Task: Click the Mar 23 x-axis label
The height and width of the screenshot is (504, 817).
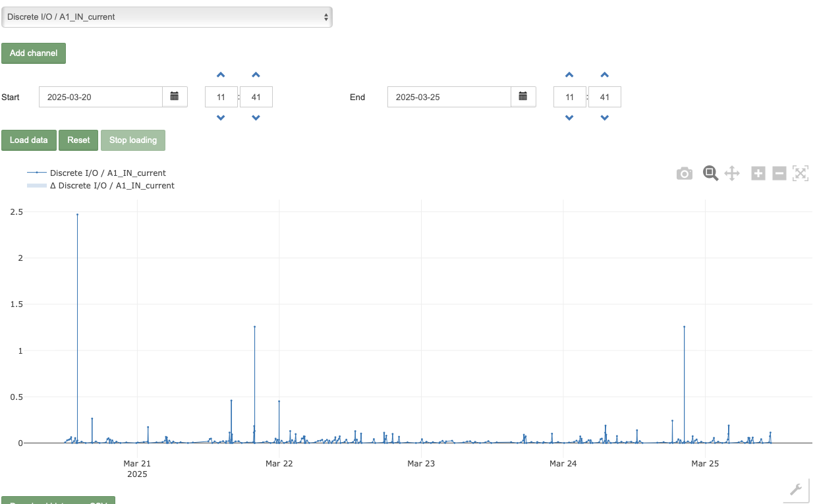Action: [x=421, y=464]
